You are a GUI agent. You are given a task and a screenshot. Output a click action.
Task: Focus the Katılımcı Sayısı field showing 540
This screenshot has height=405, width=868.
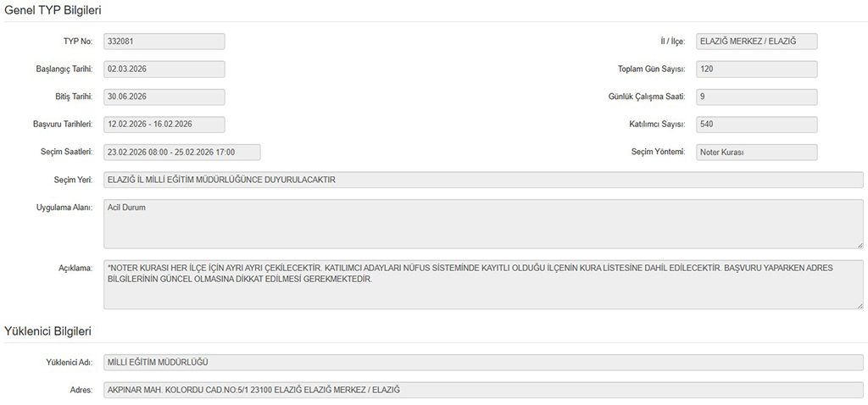pyautogui.click(x=756, y=125)
